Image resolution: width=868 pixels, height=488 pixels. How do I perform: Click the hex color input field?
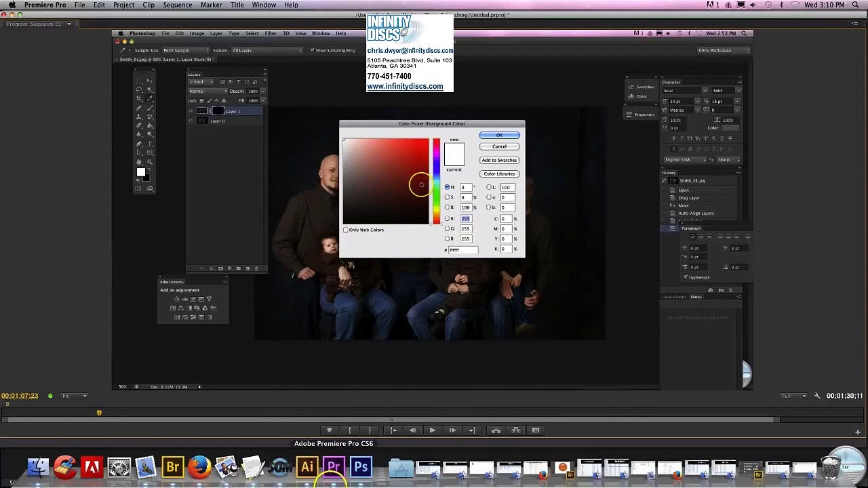click(463, 250)
